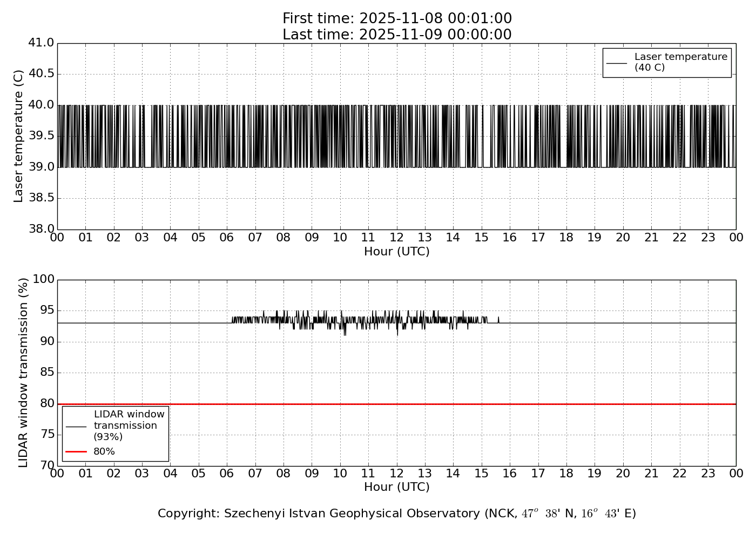Screen dimensions: 756x540
Task: Click the black line sample in the laser temperature legend
Action: tap(617, 63)
